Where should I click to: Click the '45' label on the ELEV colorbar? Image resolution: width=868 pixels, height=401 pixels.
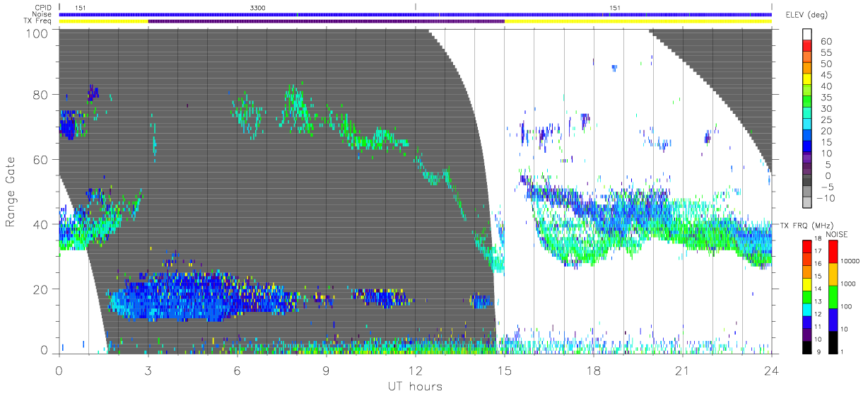click(x=826, y=75)
